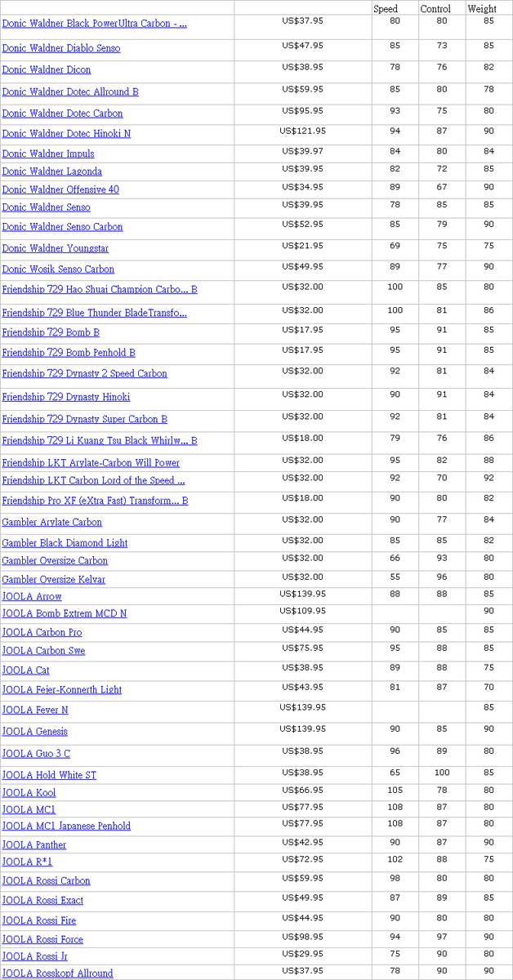The height and width of the screenshot is (980, 513).
Task: Open the Gambler Arylate Carbon link
Action: 52,522
